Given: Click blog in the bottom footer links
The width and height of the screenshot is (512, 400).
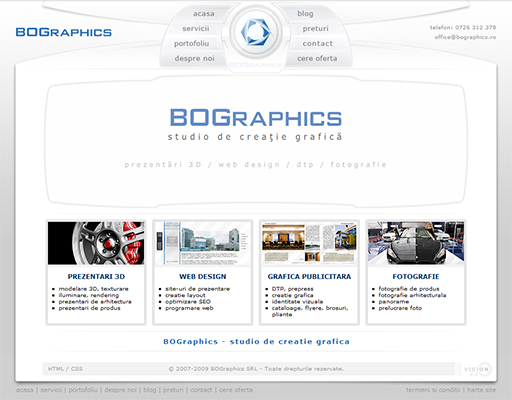Looking at the screenshot, I should [150, 390].
